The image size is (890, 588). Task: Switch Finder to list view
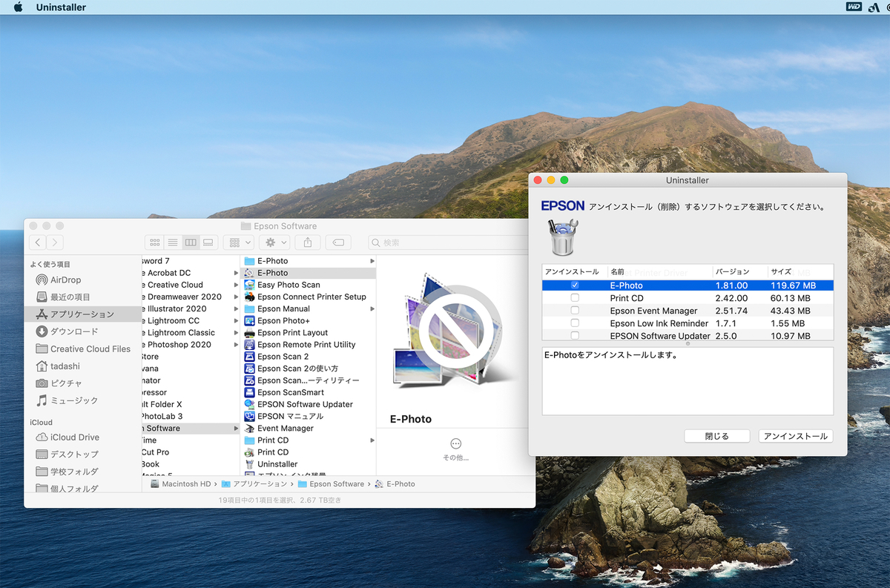[x=172, y=242]
